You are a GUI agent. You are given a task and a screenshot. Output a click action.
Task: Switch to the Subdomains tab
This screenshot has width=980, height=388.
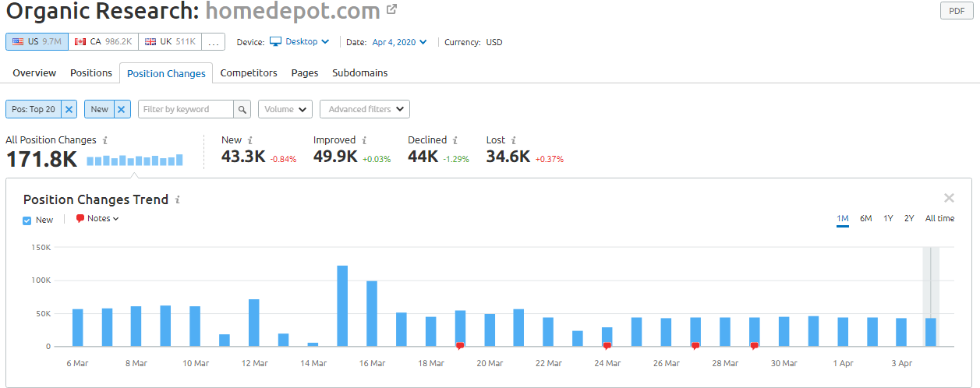[x=360, y=72]
